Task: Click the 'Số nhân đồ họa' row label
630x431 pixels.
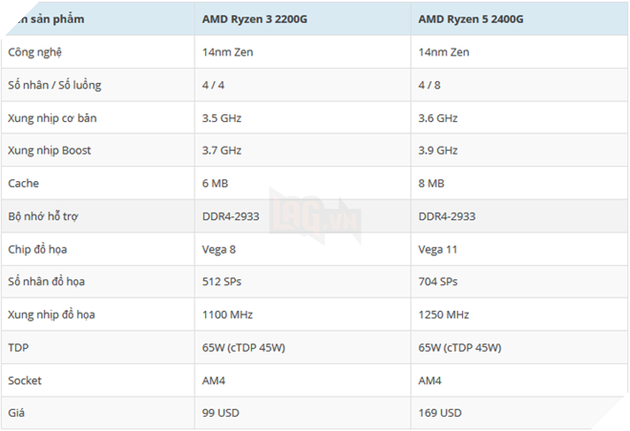Action: (46, 282)
